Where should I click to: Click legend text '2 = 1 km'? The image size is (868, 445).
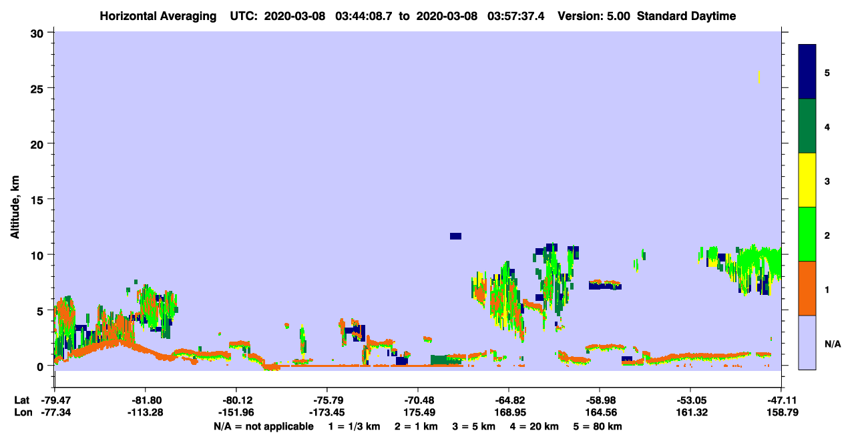click(416, 426)
